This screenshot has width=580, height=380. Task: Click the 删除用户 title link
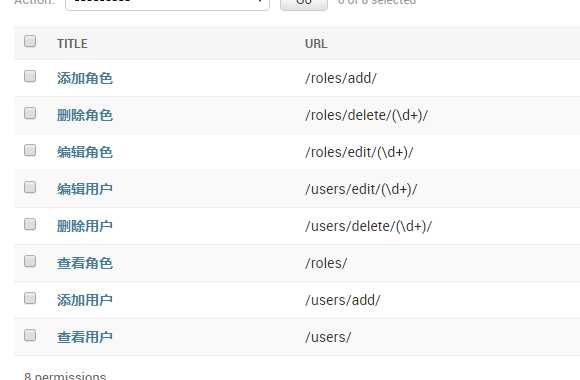(85, 226)
